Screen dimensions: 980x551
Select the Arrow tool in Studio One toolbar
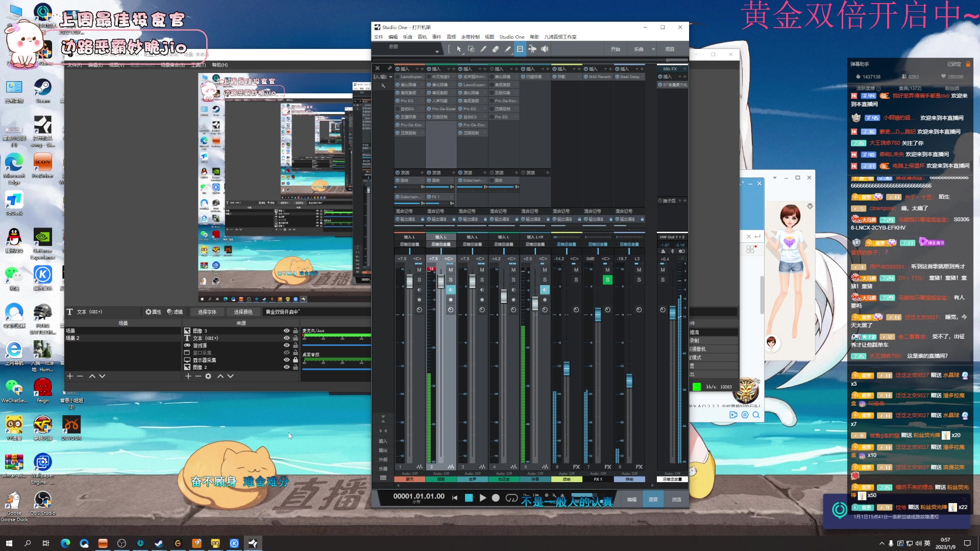point(458,49)
